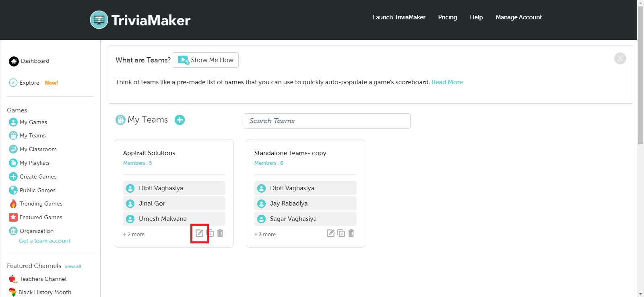Open Manage Account in top navigation
This screenshot has height=297, width=644.
click(518, 17)
